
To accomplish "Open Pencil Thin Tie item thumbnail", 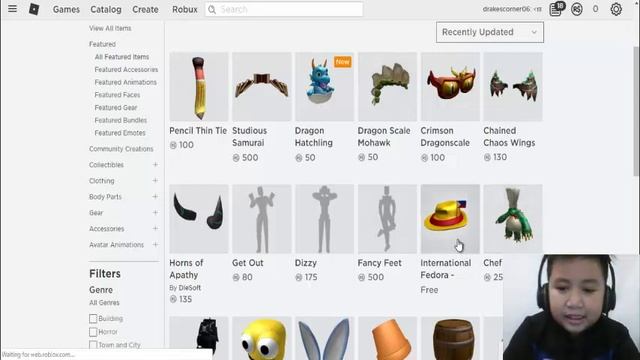I will [199, 87].
